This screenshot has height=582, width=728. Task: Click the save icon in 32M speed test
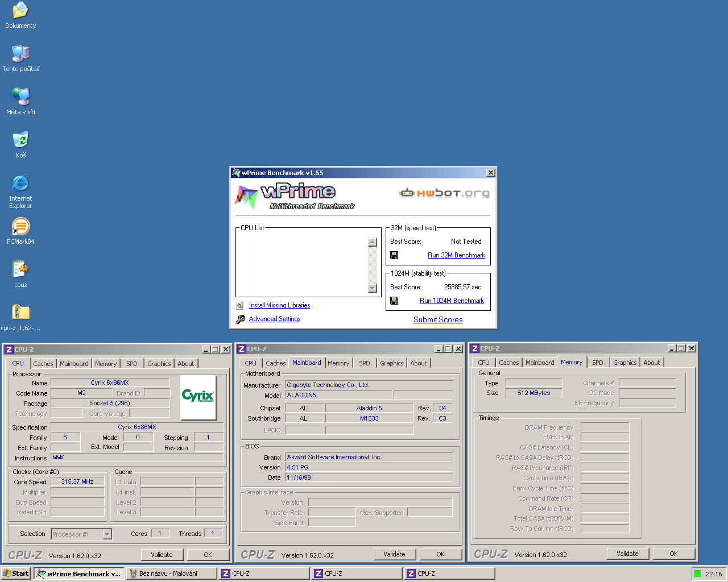coord(394,255)
